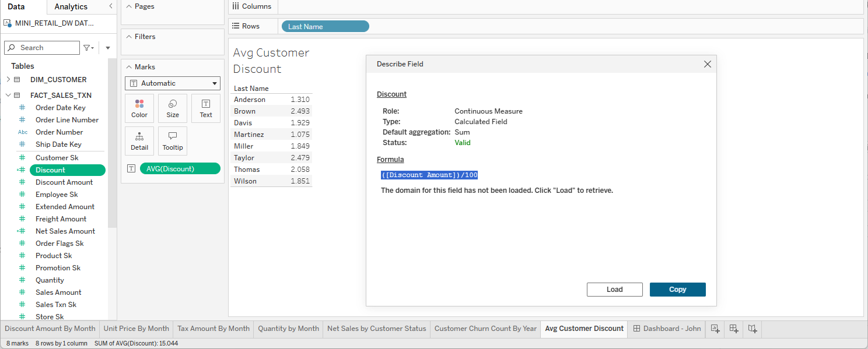The image size is (868, 349).
Task: Close the Describe Field dialog
Action: pos(707,64)
